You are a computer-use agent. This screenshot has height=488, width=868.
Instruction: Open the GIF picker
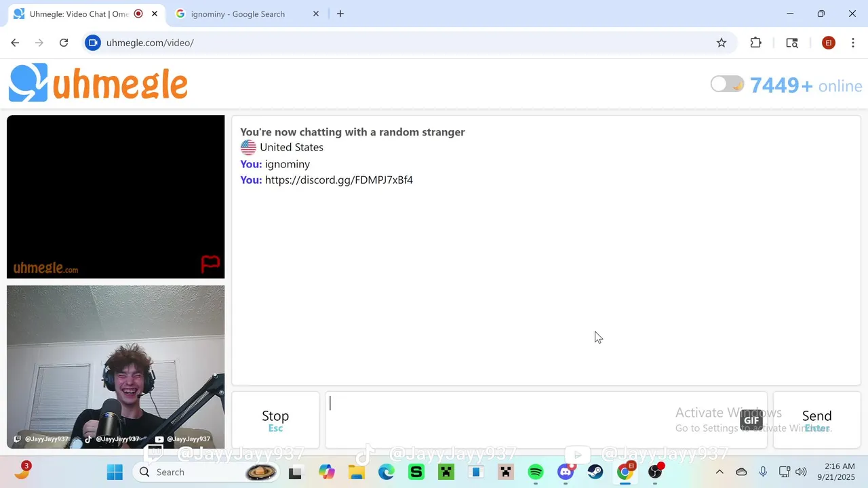[751, 420]
